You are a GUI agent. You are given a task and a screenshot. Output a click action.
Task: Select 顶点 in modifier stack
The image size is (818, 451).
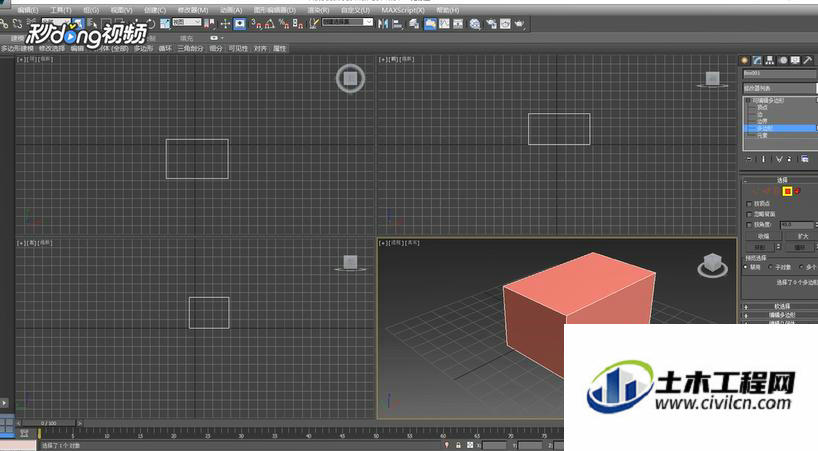coord(762,107)
